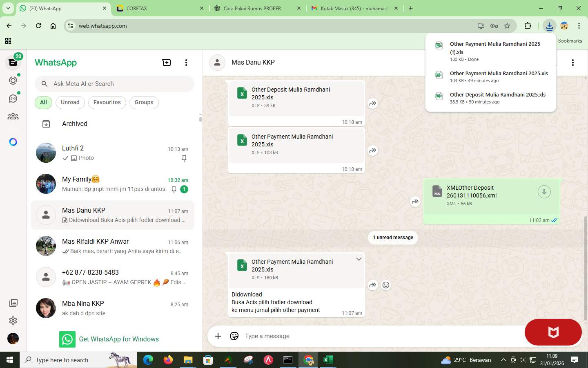This screenshot has width=588, height=368.
Task: Click the Meta AI circle icon
Action: click(x=13, y=141)
